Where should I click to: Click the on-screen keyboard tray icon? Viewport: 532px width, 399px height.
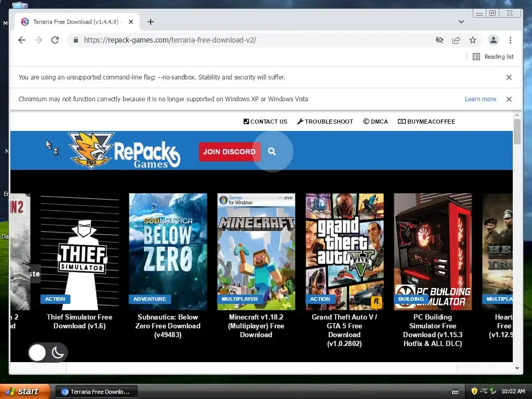point(455,392)
